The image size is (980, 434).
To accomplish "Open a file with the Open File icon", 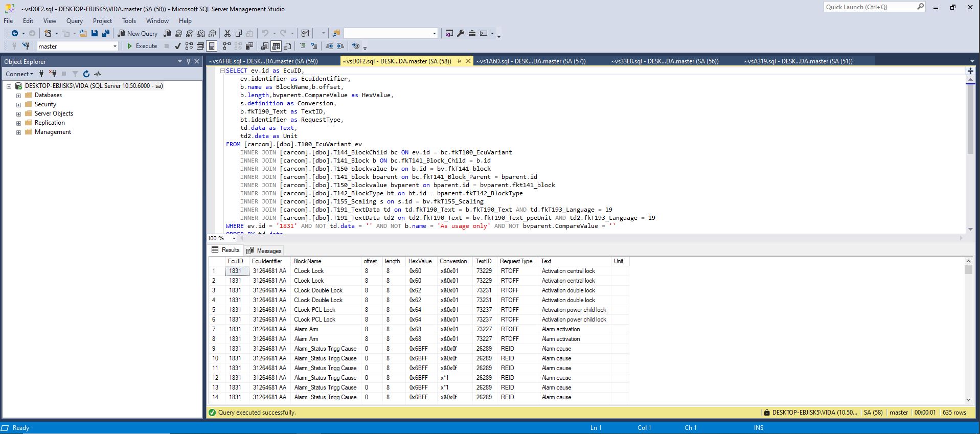I will pyautogui.click(x=83, y=33).
